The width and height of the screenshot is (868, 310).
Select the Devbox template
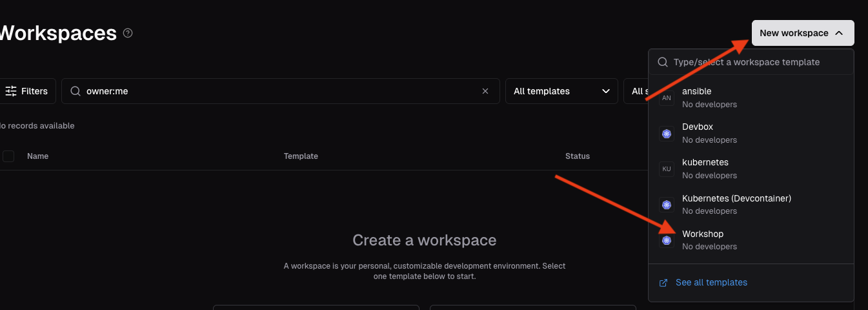click(x=751, y=133)
